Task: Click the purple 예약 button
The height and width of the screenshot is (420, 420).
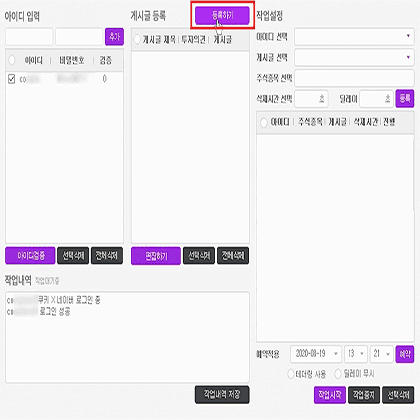Action: click(405, 354)
